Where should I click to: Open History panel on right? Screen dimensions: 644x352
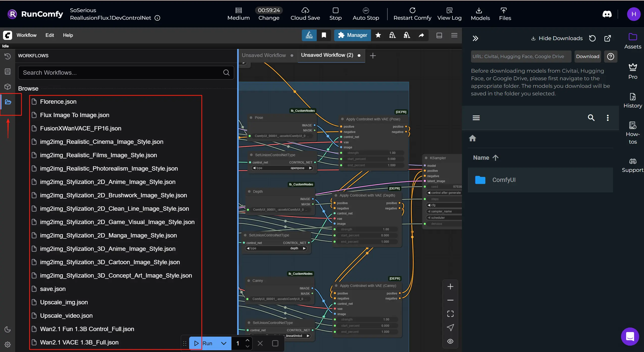pyautogui.click(x=632, y=101)
